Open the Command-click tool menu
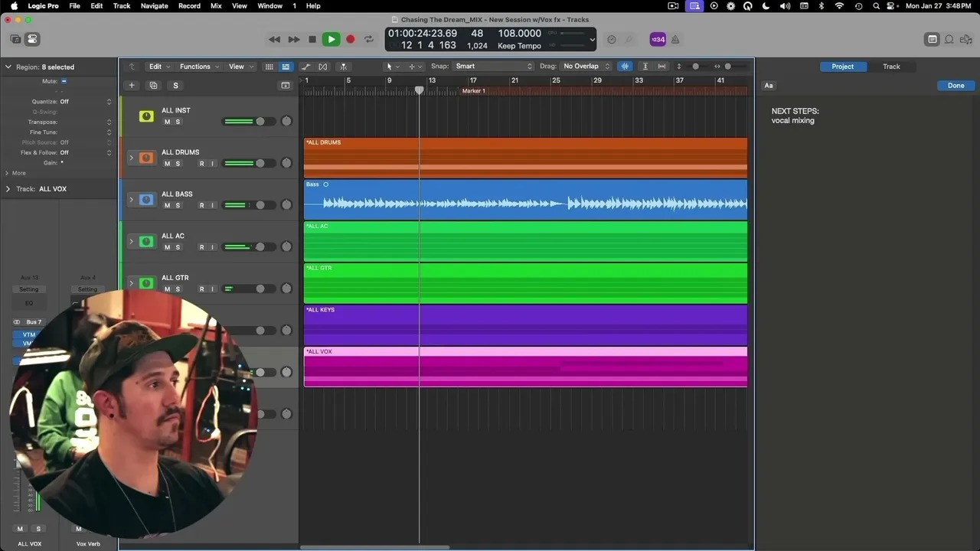 click(x=415, y=67)
